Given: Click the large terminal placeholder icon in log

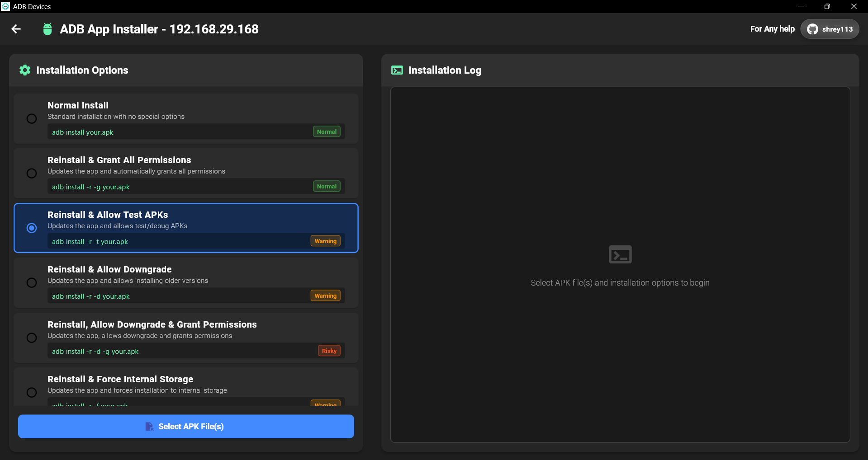Looking at the screenshot, I should [620, 254].
